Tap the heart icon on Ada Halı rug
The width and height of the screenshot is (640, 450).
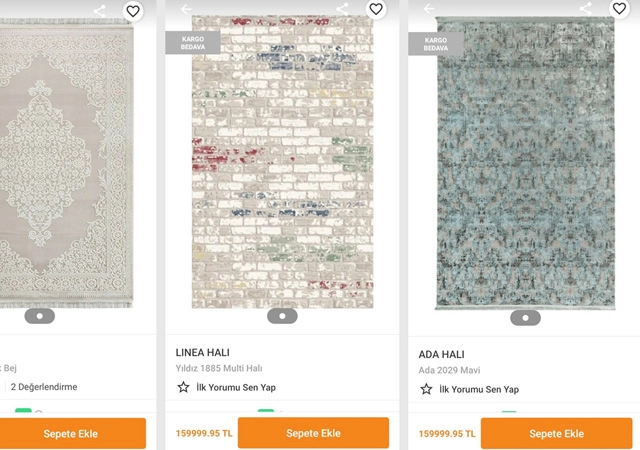pos(619,10)
